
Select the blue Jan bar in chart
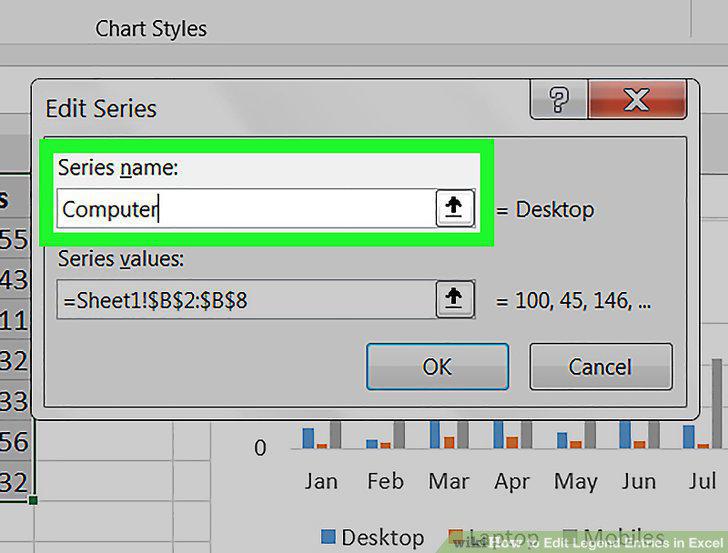308,438
